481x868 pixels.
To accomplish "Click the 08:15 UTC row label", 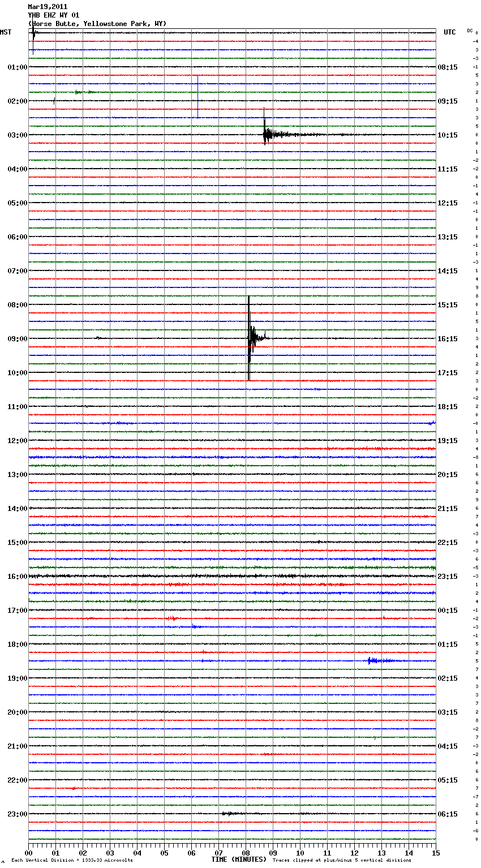I will pos(448,67).
